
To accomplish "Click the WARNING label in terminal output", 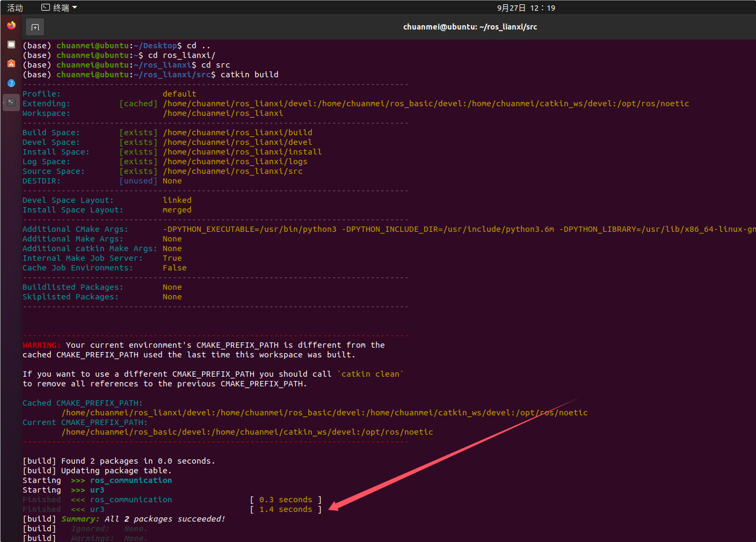I will click(41, 345).
